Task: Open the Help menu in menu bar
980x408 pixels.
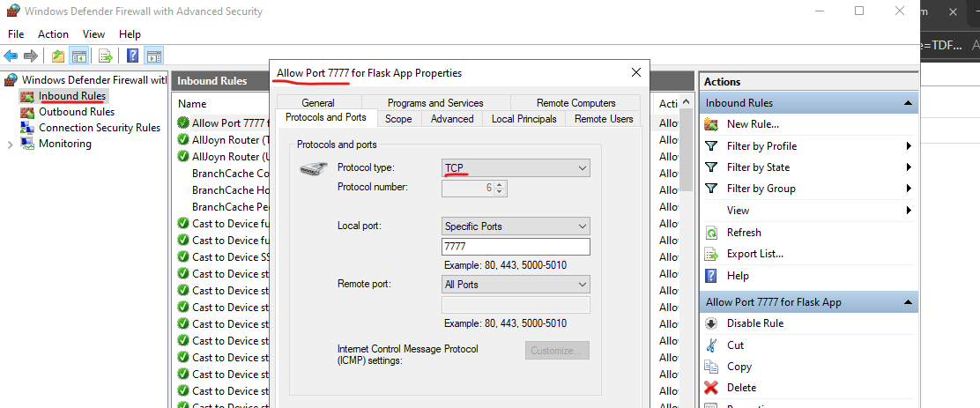Action: coord(130,34)
